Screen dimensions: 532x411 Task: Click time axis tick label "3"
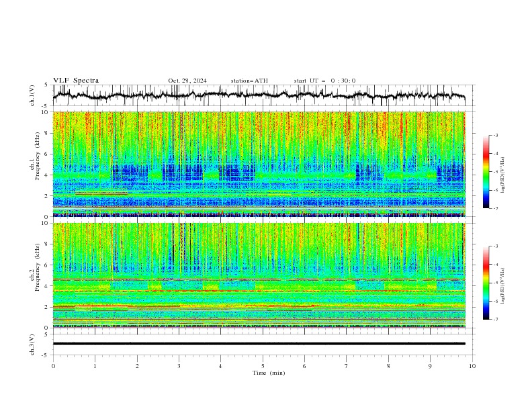[179, 366]
